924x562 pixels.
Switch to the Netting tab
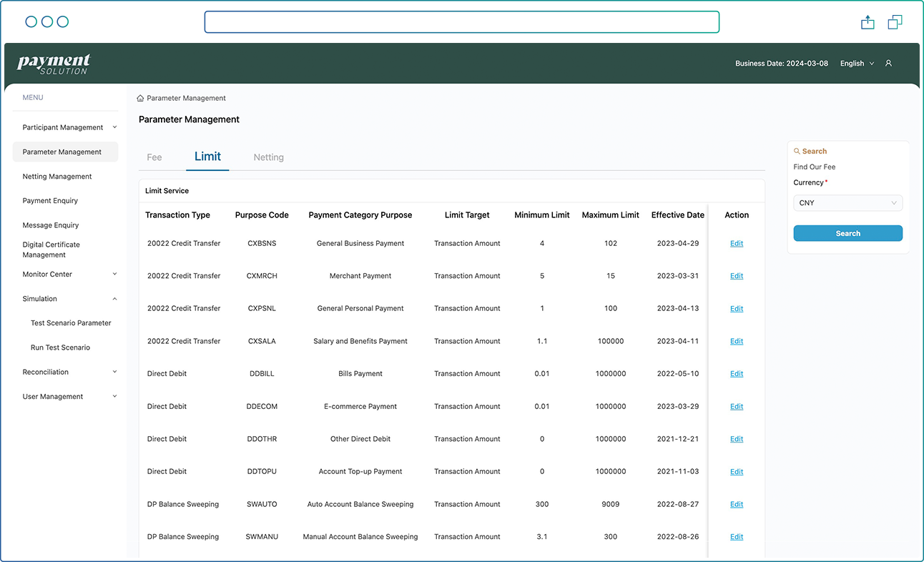pyautogui.click(x=269, y=157)
